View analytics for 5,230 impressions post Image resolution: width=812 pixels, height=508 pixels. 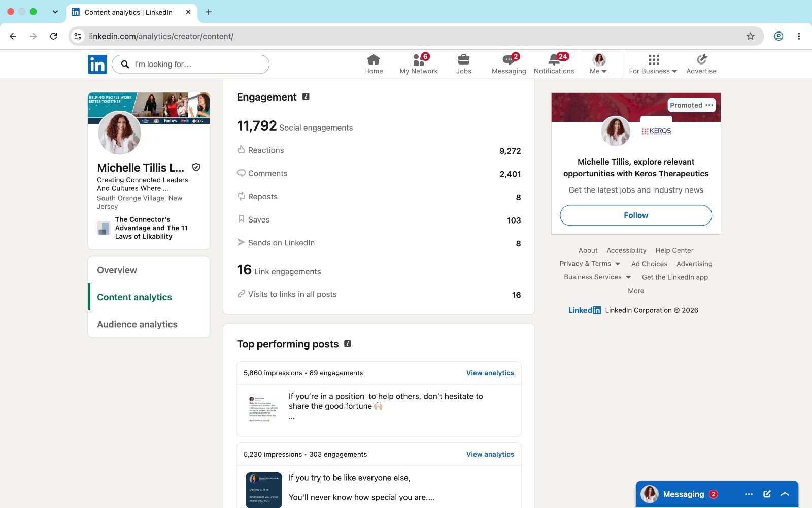tap(490, 454)
